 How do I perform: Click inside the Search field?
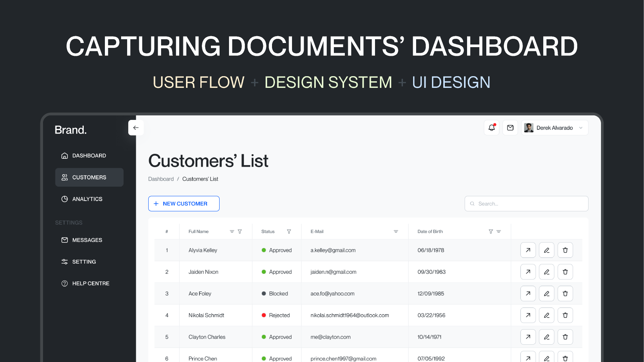pos(526,204)
